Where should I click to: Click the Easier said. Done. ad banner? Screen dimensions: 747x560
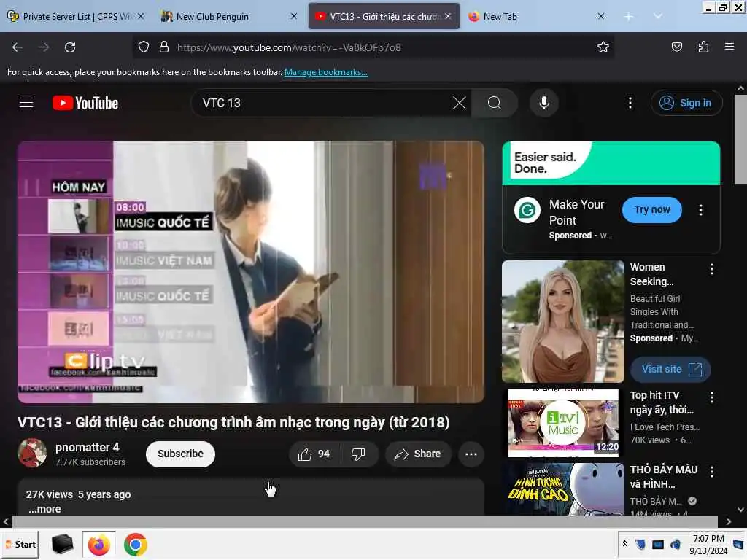611,163
